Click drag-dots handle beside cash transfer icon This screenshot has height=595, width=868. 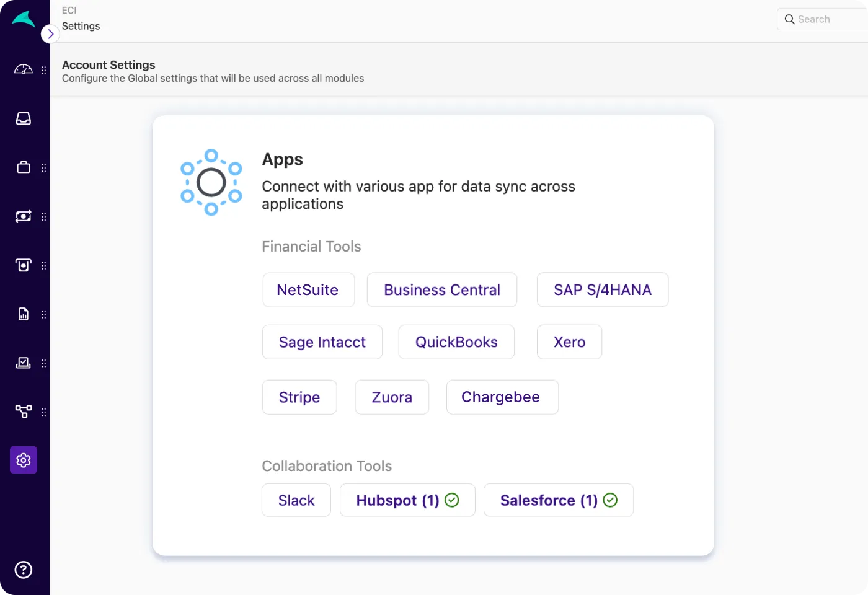pyautogui.click(x=44, y=217)
